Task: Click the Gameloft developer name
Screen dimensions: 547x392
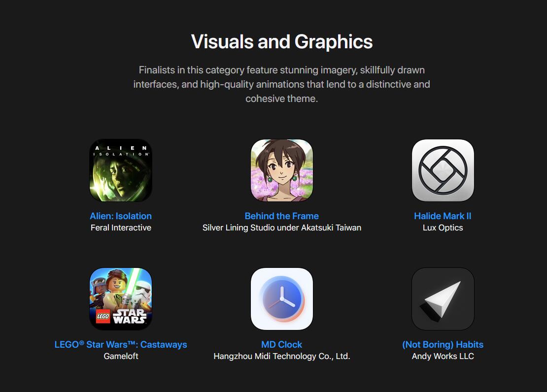Action: pos(121,356)
